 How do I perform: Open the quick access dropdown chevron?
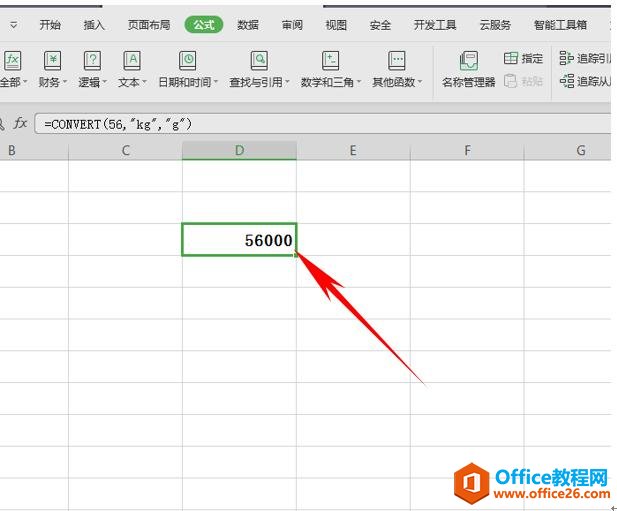13,25
